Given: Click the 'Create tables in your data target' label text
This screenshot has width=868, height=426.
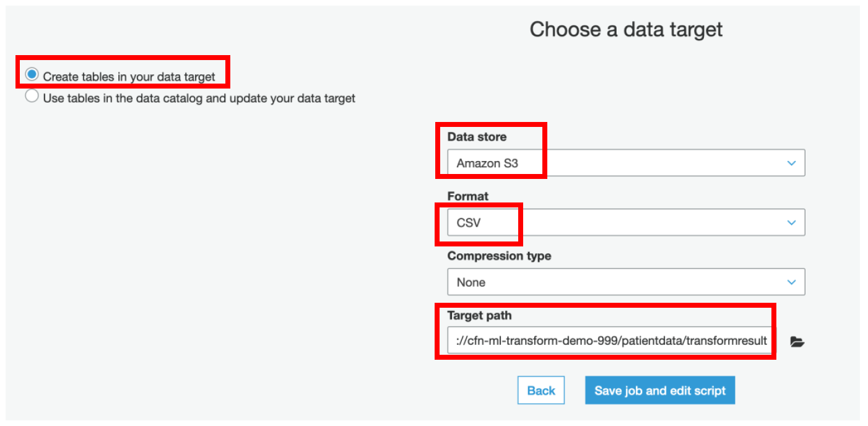Looking at the screenshot, I should pyautogui.click(x=129, y=77).
